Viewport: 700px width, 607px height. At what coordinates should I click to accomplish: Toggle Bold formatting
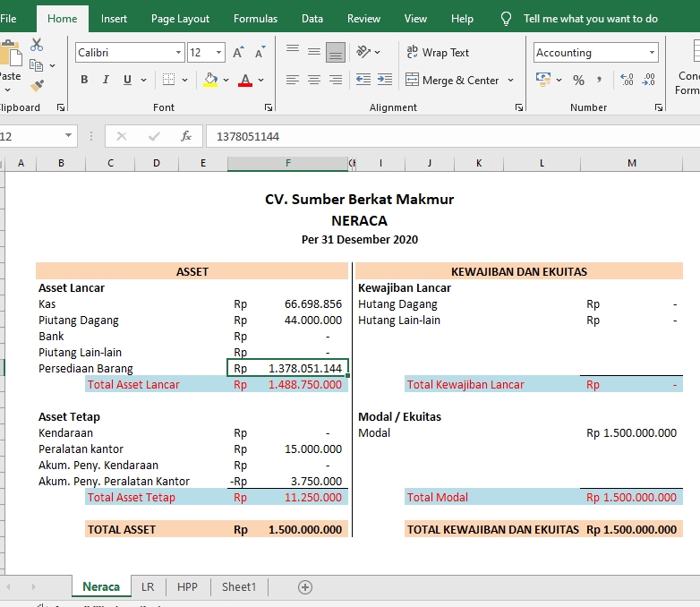pyautogui.click(x=84, y=80)
